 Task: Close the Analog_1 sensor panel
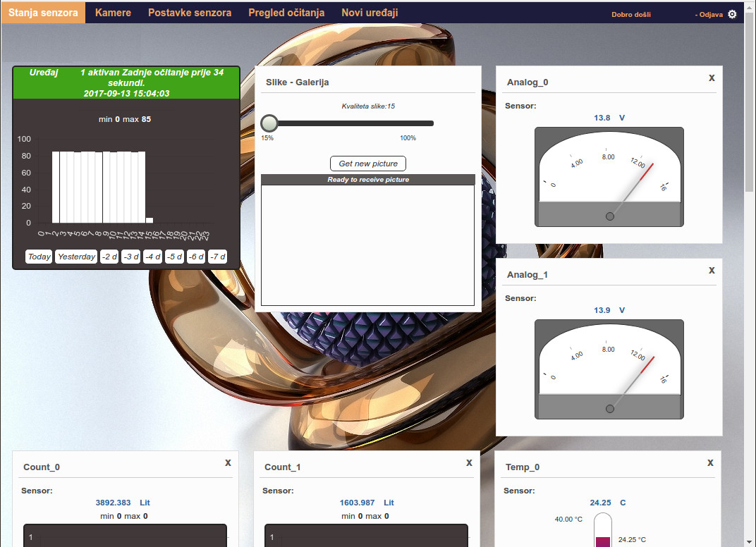pyautogui.click(x=712, y=270)
